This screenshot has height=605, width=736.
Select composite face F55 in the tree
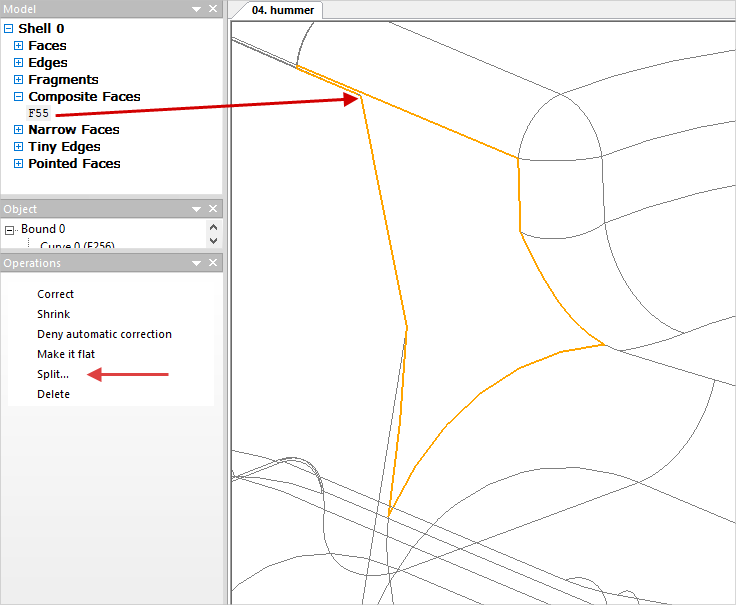coord(39,113)
